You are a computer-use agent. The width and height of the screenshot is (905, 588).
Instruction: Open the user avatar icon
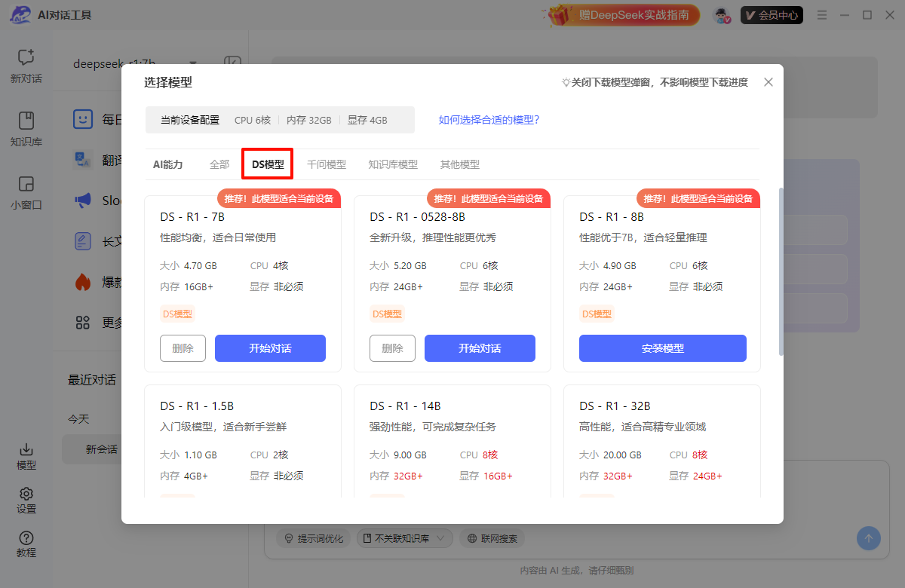(722, 15)
